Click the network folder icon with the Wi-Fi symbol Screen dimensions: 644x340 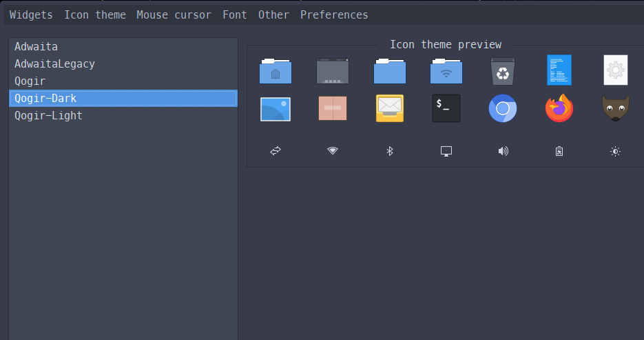pyautogui.click(x=446, y=70)
